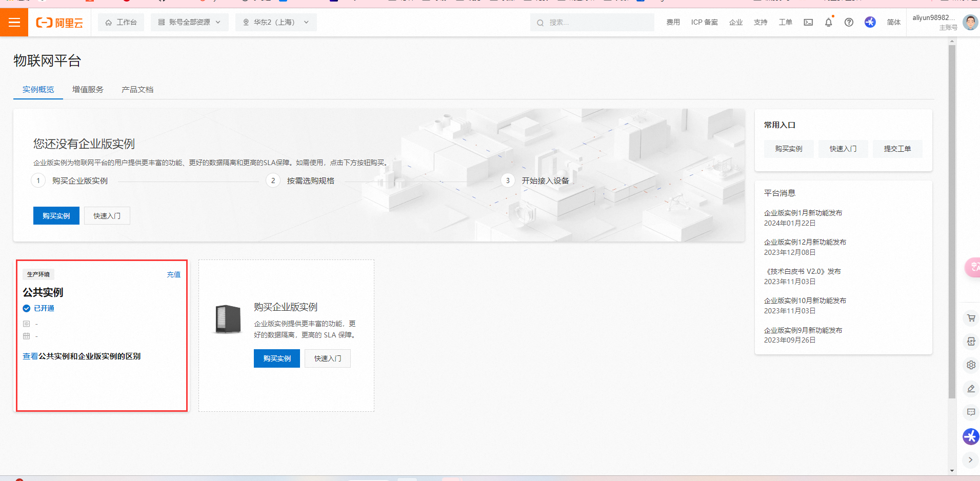Viewport: 980px width, 481px height.
Task: Open the 华东2（上海） region selector
Action: click(x=276, y=23)
